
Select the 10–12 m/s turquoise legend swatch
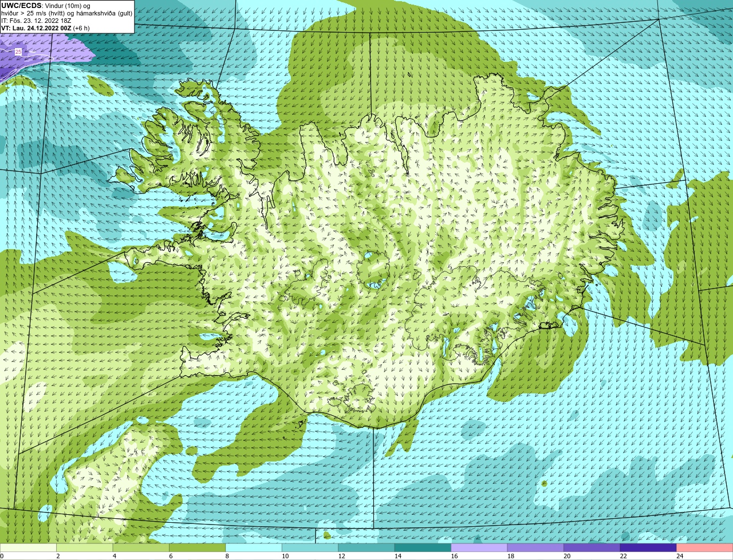pos(310,548)
